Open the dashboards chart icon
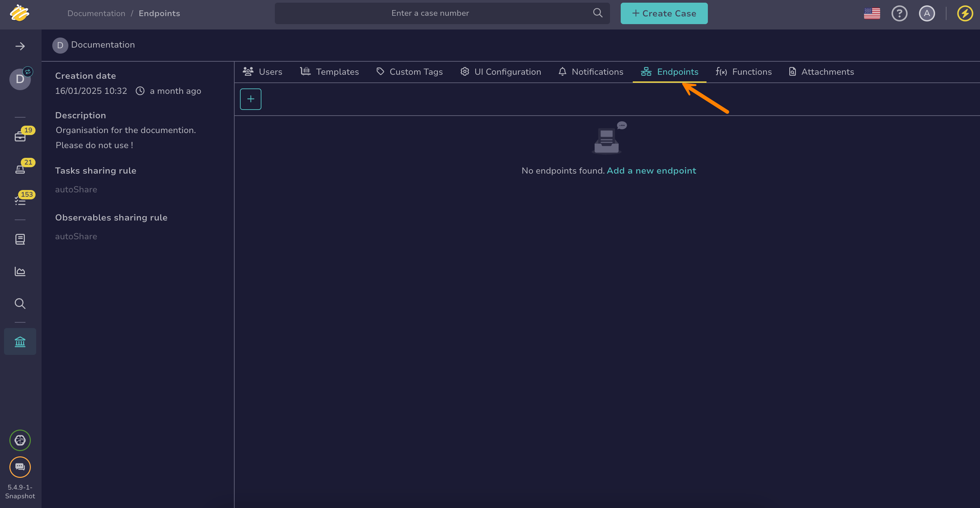This screenshot has height=508, width=980. 20,271
